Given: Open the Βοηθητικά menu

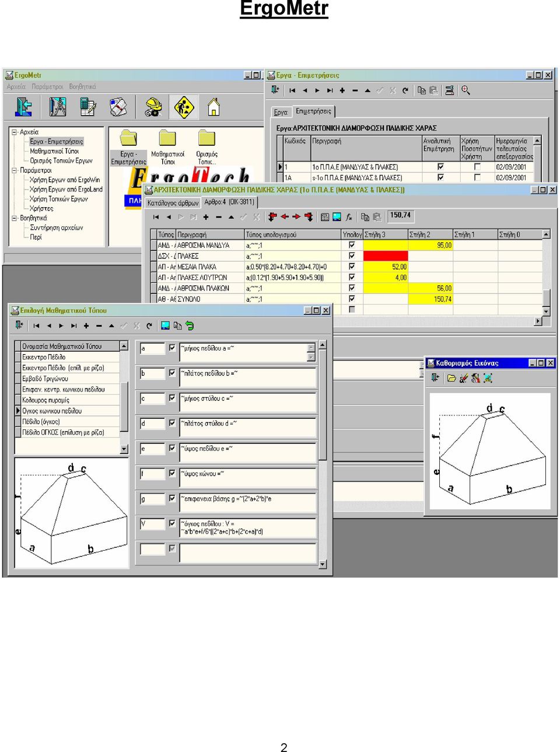Looking at the screenshot, I should point(83,86).
